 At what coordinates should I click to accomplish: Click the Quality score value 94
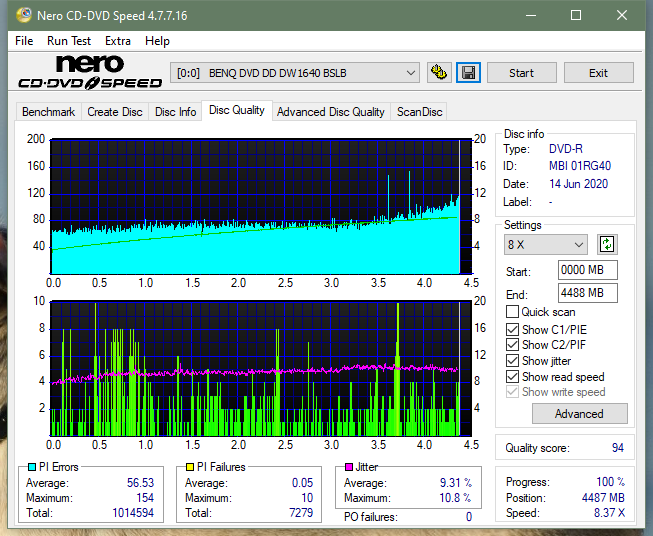click(x=618, y=448)
